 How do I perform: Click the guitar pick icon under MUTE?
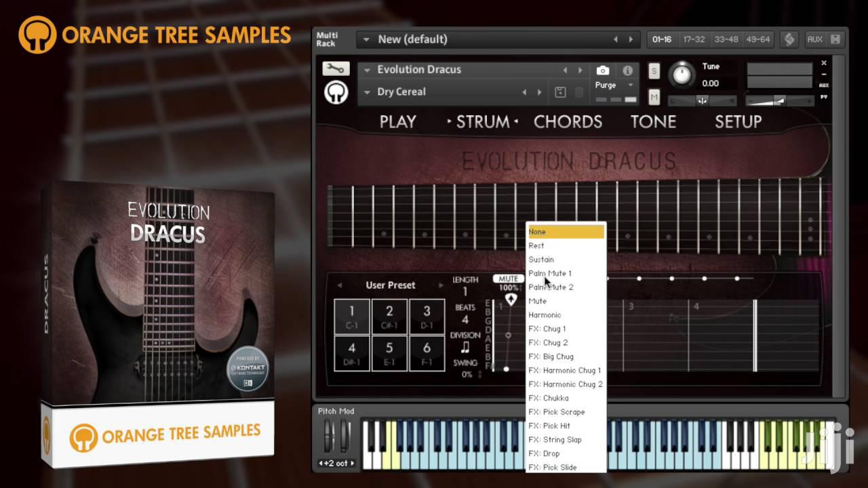click(x=511, y=299)
